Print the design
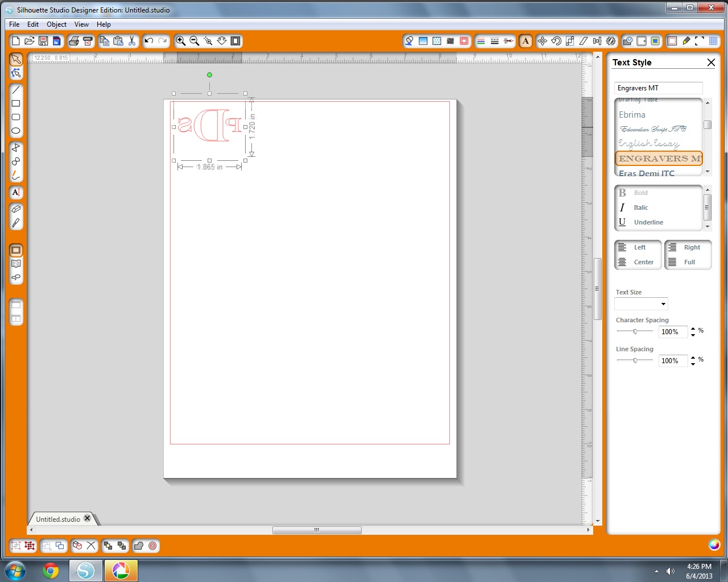Image resolution: width=728 pixels, height=582 pixels. 73,41
